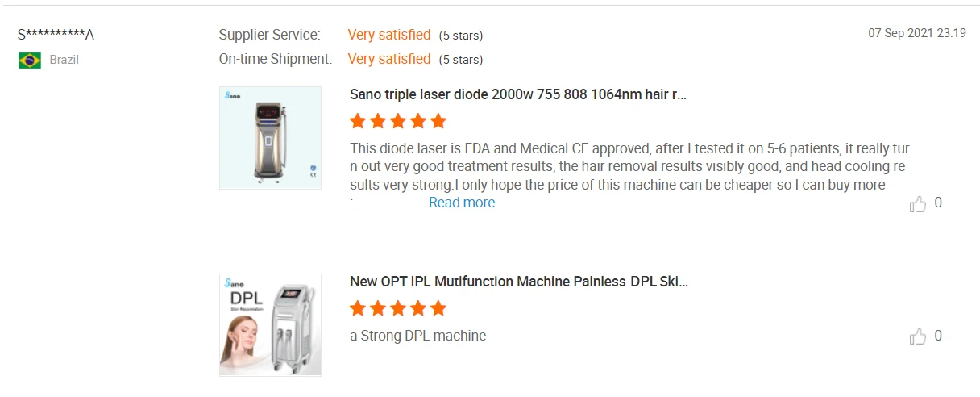Click the Brazil country label
The image size is (980, 397).
[x=64, y=60]
